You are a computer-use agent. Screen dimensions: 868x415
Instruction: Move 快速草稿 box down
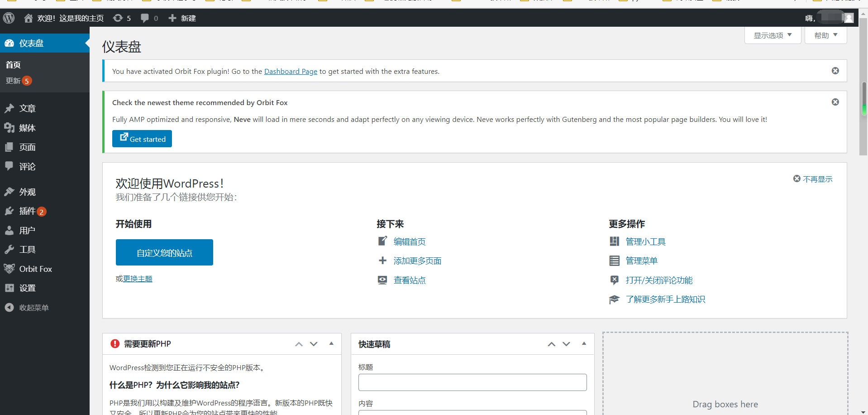point(566,344)
